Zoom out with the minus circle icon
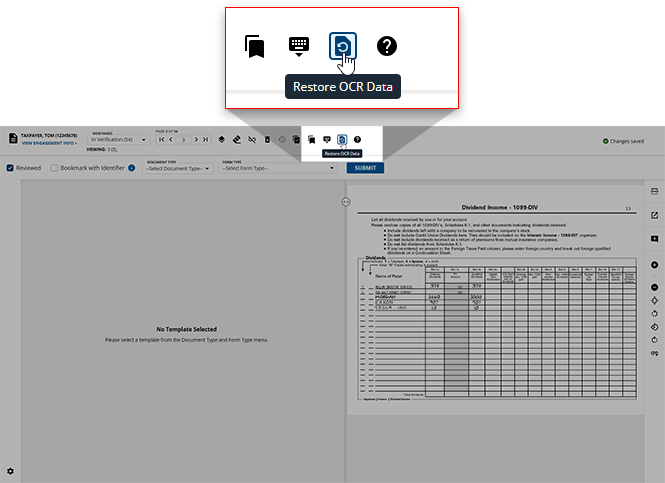The width and height of the screenshot is (665, 483). 654,288
